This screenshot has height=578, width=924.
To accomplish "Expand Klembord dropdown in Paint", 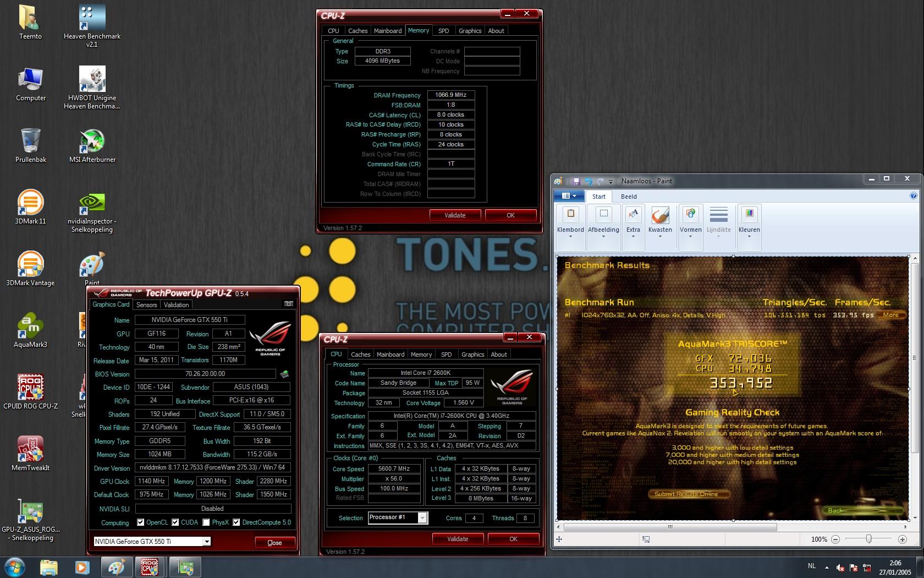I will tap(570, 237).
